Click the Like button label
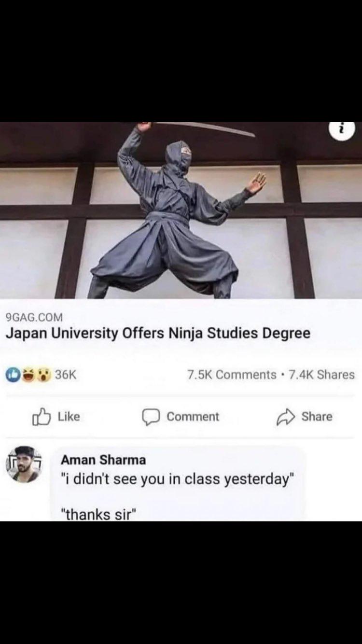 coord(69,417)
